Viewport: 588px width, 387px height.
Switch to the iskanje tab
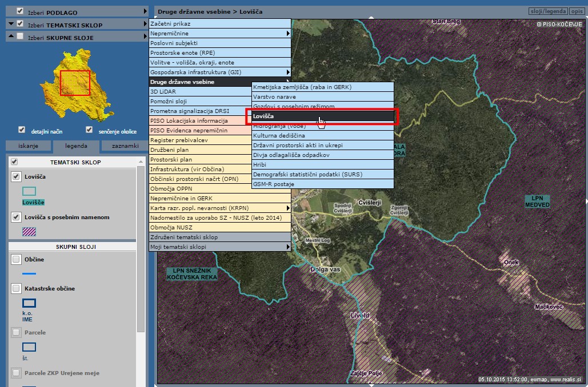(28, 146)
